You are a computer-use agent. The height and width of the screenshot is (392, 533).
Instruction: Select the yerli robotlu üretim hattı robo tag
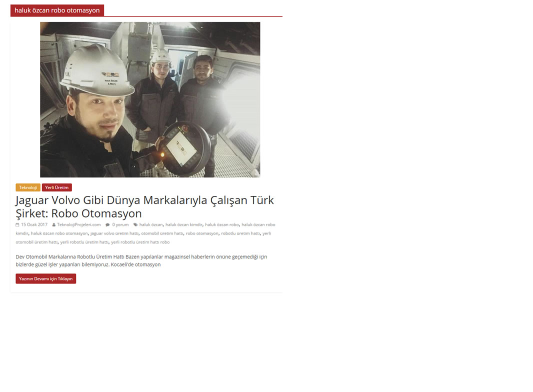[x=140, y=242]
